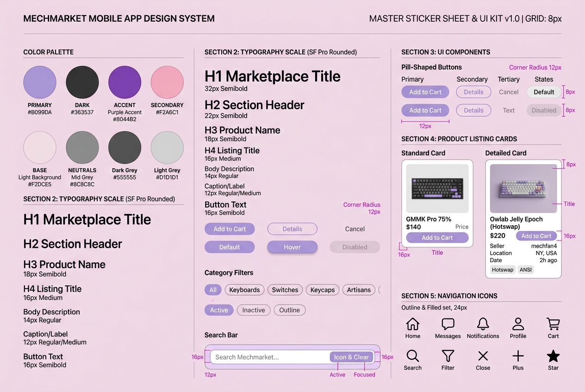Click the Outline filter chip
The height and width of the screenshot is (392, 585).
coord(290,310)
